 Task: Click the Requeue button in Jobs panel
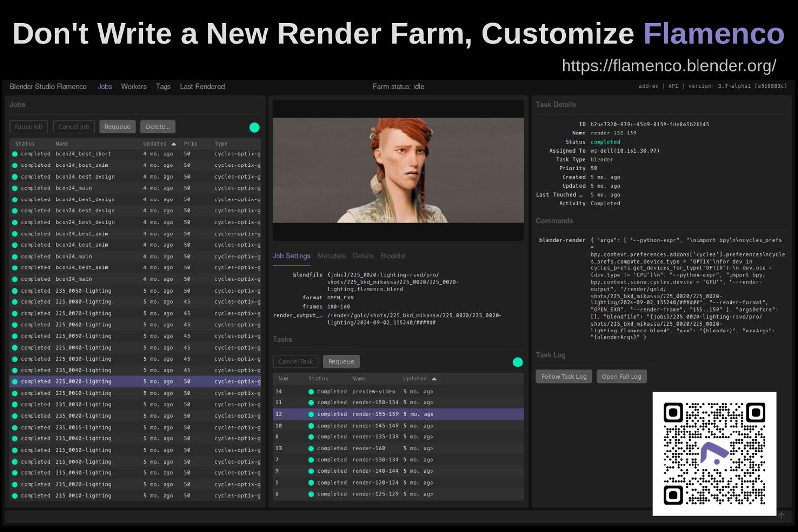[x=117, y=127]
